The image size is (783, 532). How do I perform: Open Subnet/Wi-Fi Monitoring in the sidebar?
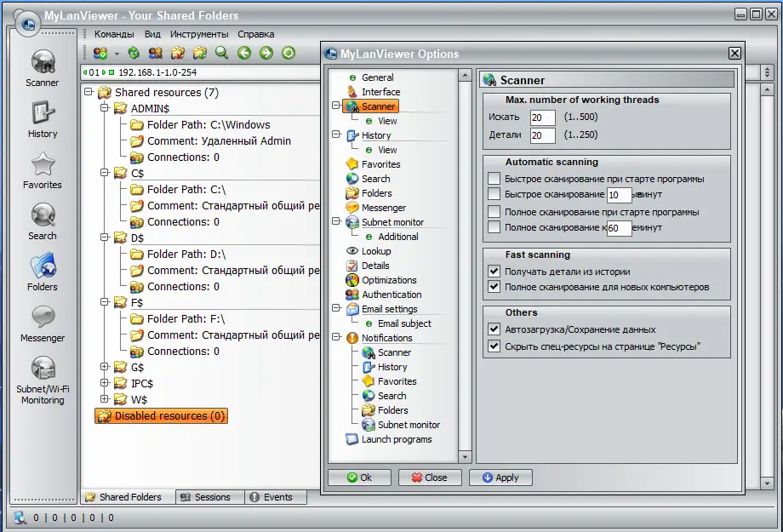(x=43, y=380)
